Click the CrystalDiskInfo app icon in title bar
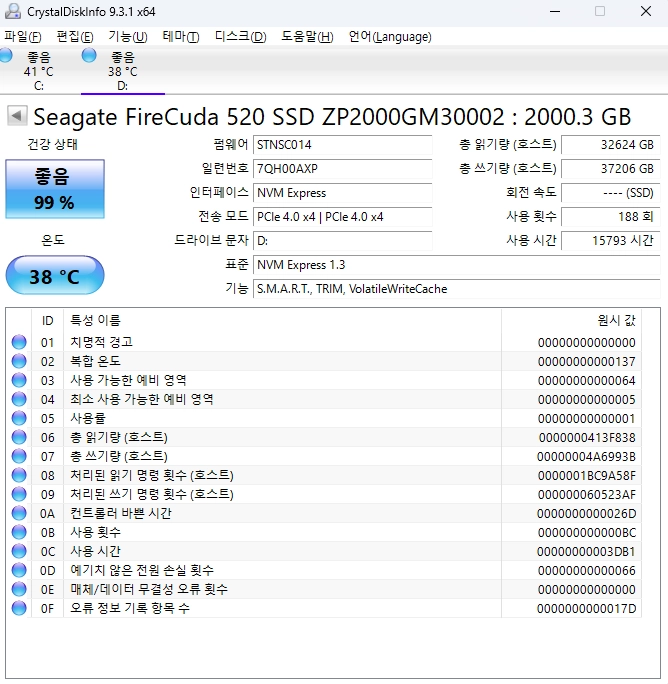668x684 pixels. [12, 11]
